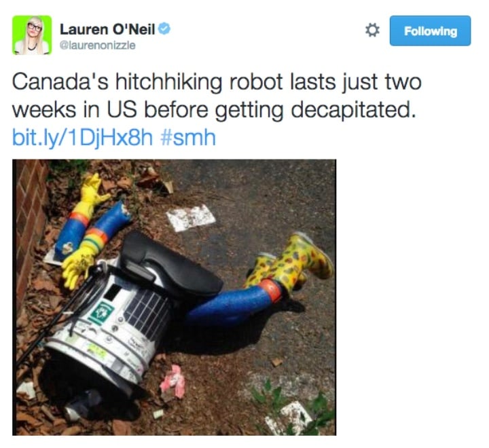Click the pink crumpled paper on the ground
Screen dimensions: 489x448
tap(173, 382)
